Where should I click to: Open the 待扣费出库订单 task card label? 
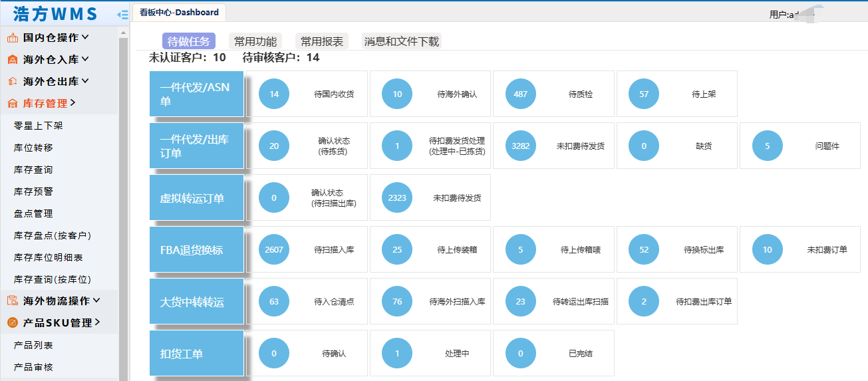tap(704, 302)
